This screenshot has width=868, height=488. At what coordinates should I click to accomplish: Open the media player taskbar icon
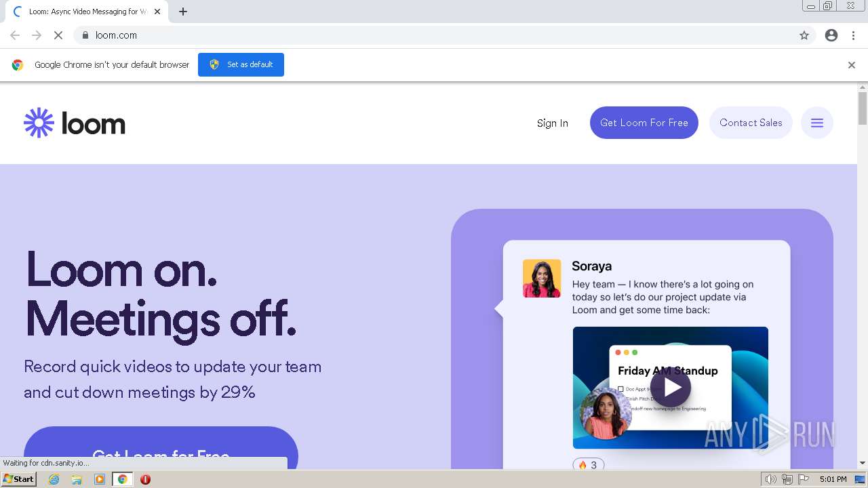pyautogui.click(x=100, y=479)
